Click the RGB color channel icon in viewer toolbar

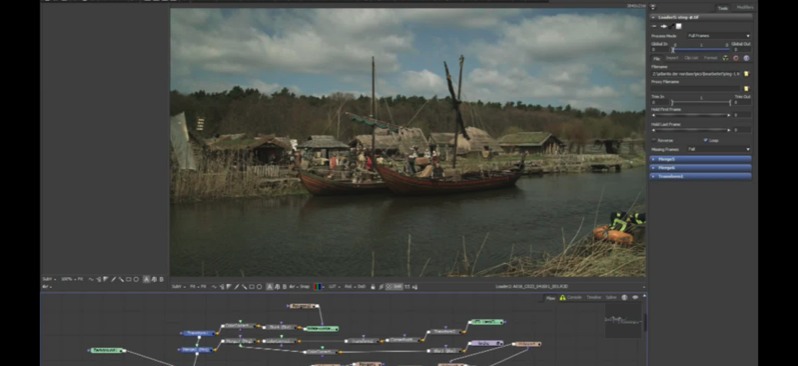click(x=317, y=287)
